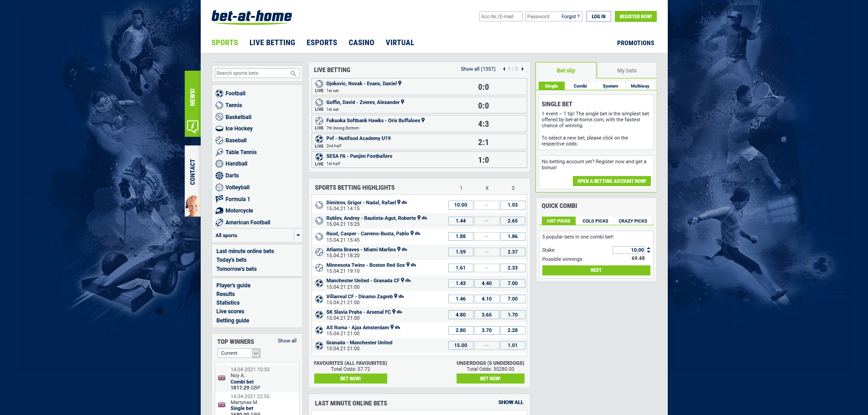
Task: Expand the All sports dropdown
Action: [x=298, y=236]
